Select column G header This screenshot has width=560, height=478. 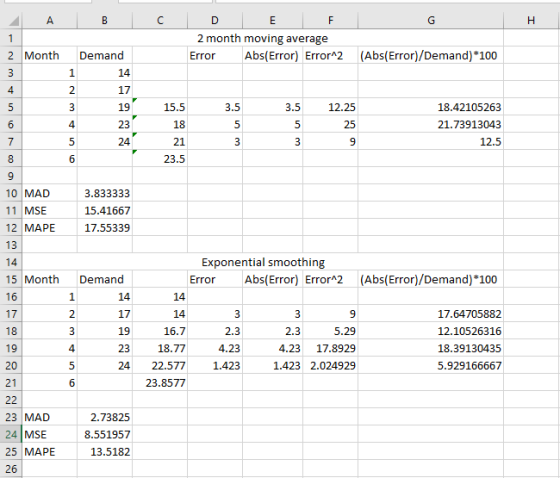click(x=431, y=21)
